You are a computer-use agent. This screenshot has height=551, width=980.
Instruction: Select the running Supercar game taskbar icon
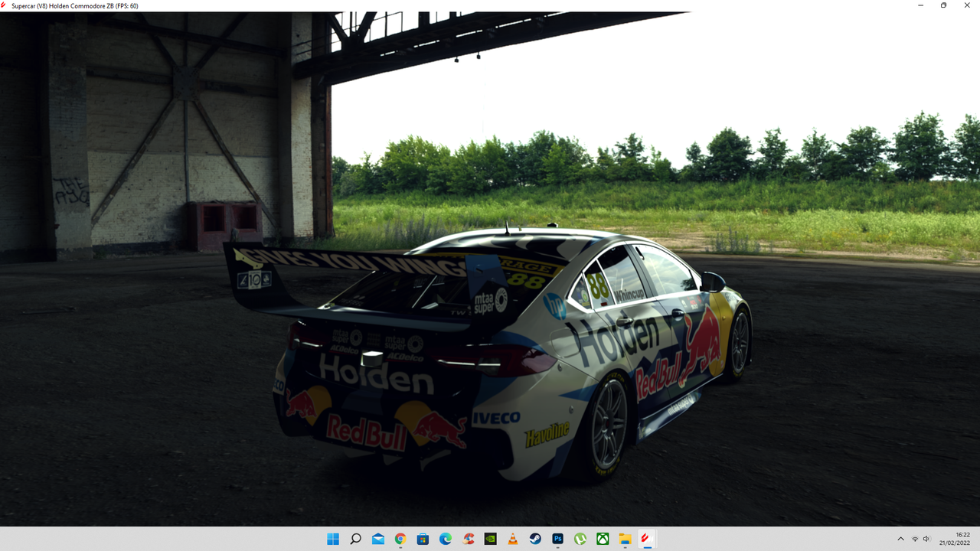click(x=647, y=539)
